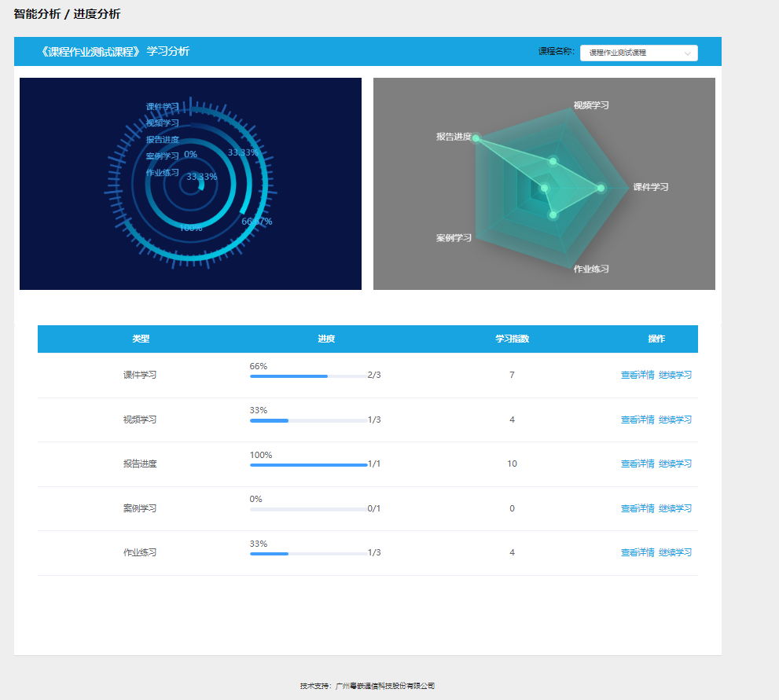Click the 《课程作业测试课程》学习分析 heading
Image resolution: width=779 pixels, height=700 pixels.
(114, 52)
